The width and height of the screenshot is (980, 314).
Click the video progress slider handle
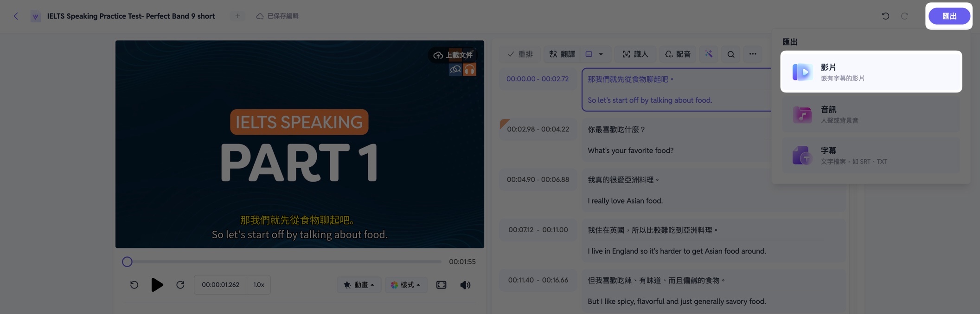(127, 262)
